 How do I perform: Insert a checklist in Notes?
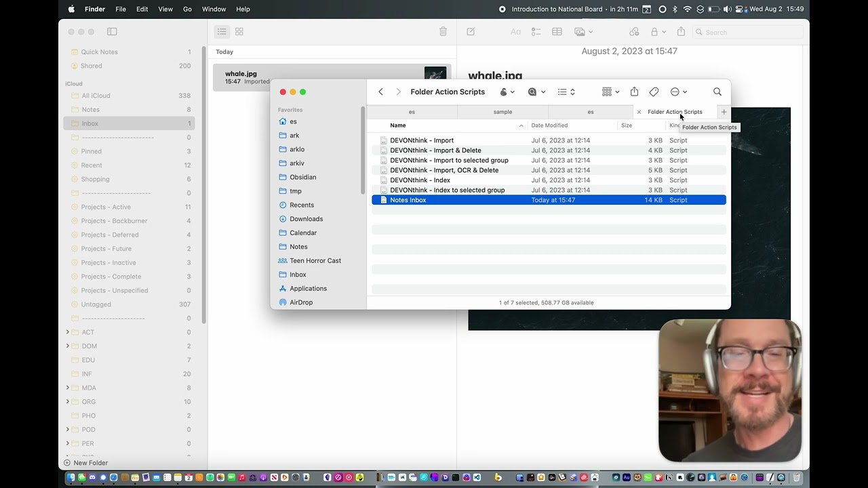[536, 32]
